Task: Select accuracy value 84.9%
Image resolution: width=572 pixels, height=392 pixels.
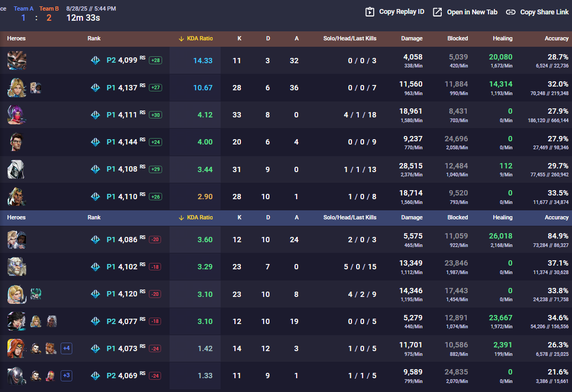Action: (558, 236)
